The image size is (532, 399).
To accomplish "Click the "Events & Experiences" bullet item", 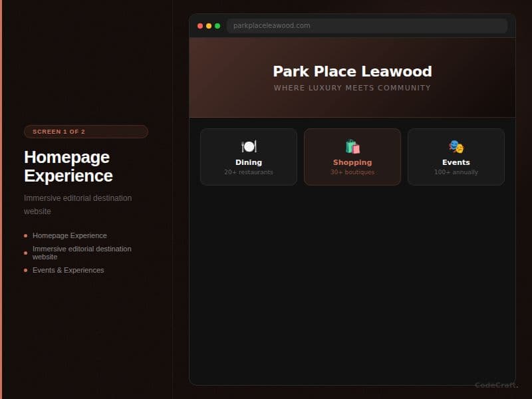I will pyautogui.click(x=68, y=271).
